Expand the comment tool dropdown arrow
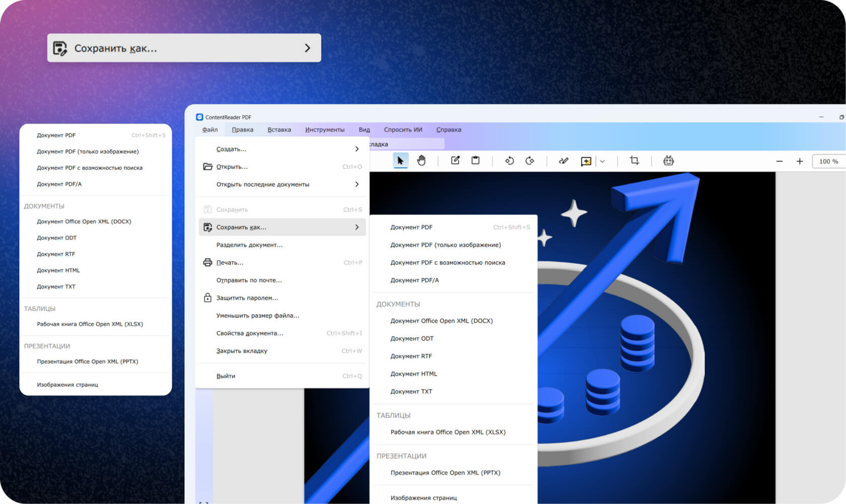Image resolution: width=846 pixels, height=504 pixels. (x=602, y=161)
